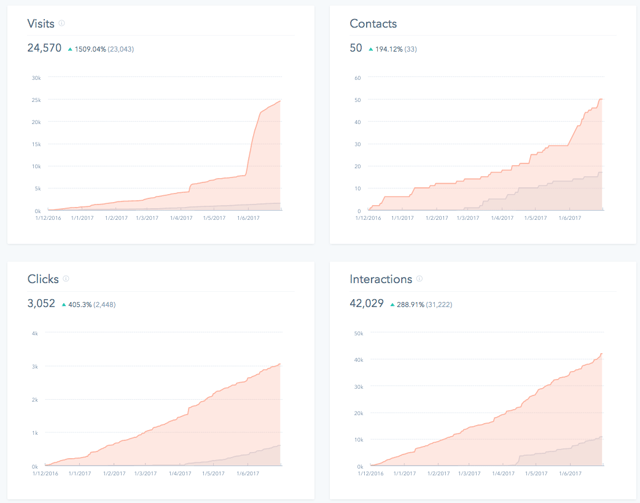Click the 3k label on Clicks axis
Viewport: 640px width, 503px height.
[x=35, y=367]
